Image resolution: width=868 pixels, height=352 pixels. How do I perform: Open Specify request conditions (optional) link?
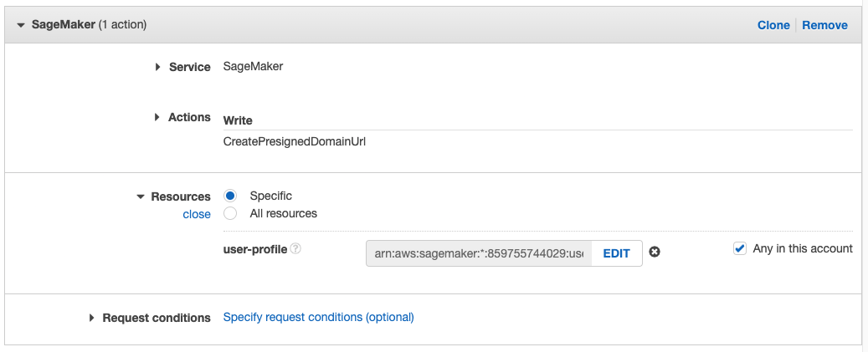[318, 317]
